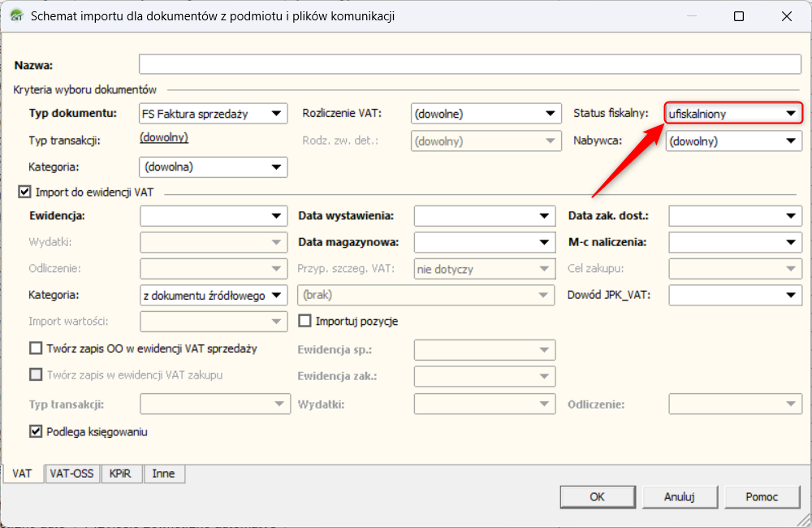Screen dimensions: 812x528
Task: Click the (dowolny) Typ transakcji link
Action: (164, 138)
